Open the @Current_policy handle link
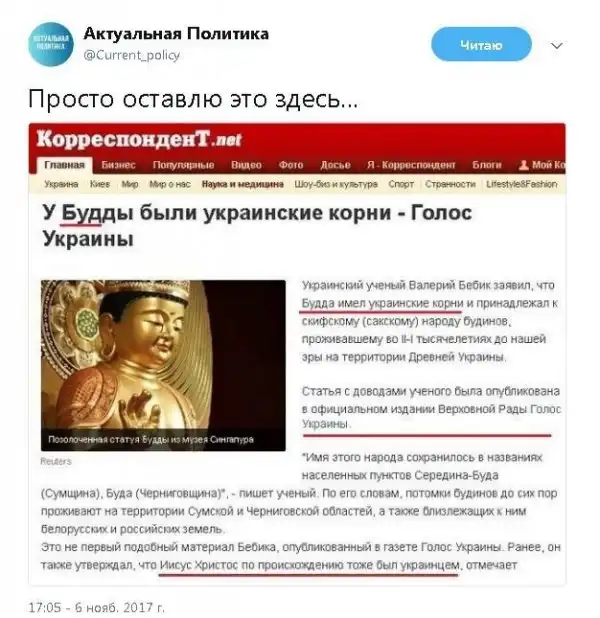600x618 pixels. coord(132,55)
